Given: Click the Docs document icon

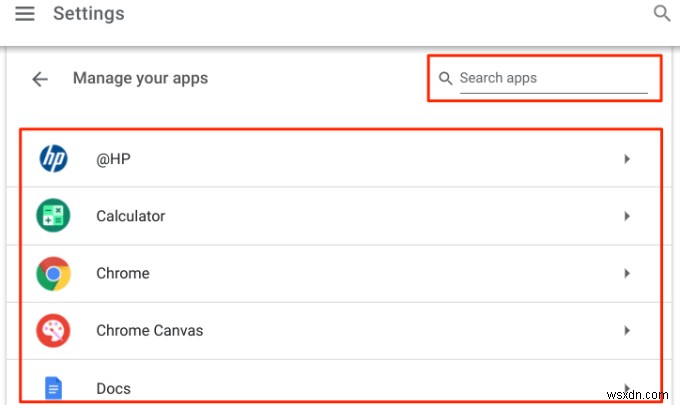Looking at the screenshot, I should coord(53,388).
